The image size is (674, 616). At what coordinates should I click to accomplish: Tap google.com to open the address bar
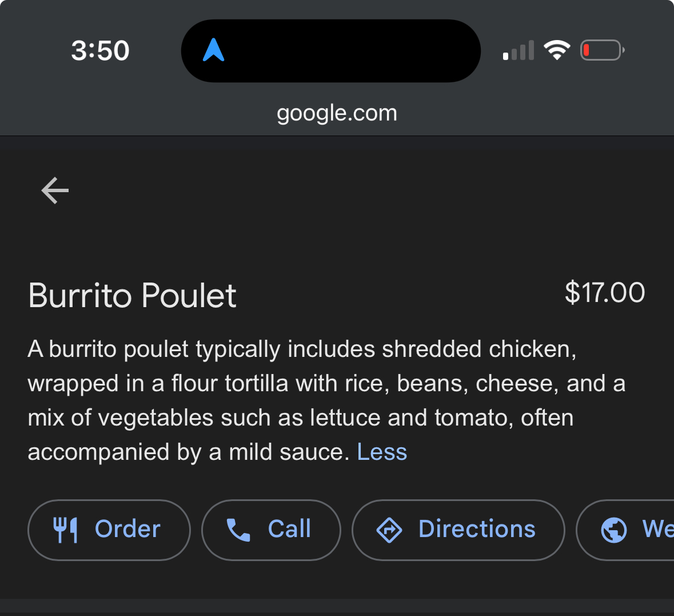pyautogui.click(x=337, y=113)
